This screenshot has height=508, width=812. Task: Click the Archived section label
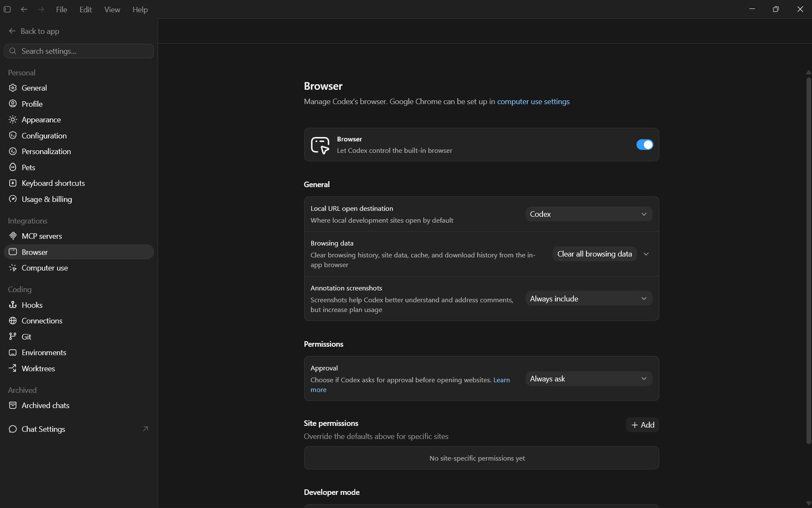pos(22,390)
